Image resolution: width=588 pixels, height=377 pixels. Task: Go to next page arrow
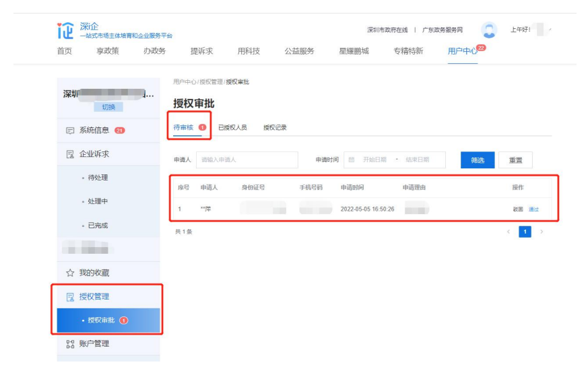pos(542,232)
